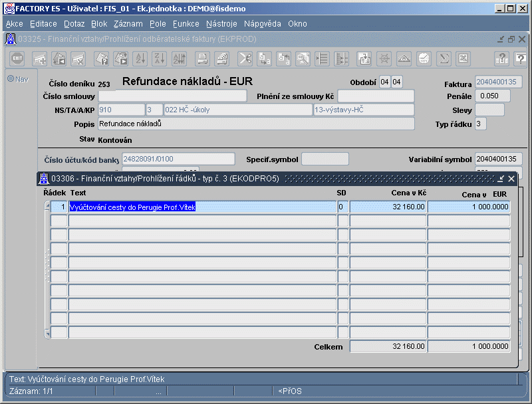Click the crossed-out chart toolbar icon

(x=463, y=59)
